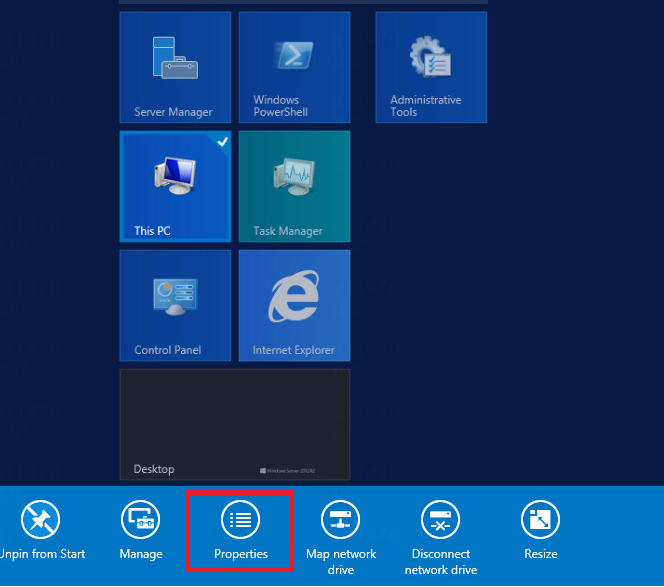Uncheck the This PC tile checkmark
Screen dimensions: 664x587
point(223,142)
